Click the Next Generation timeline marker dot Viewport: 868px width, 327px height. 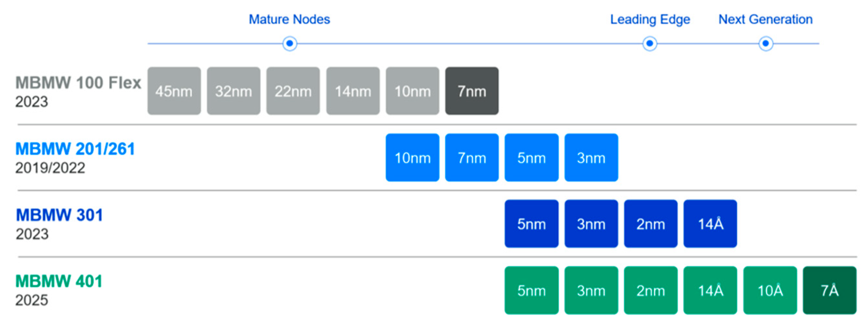click(x=765, y=43)
